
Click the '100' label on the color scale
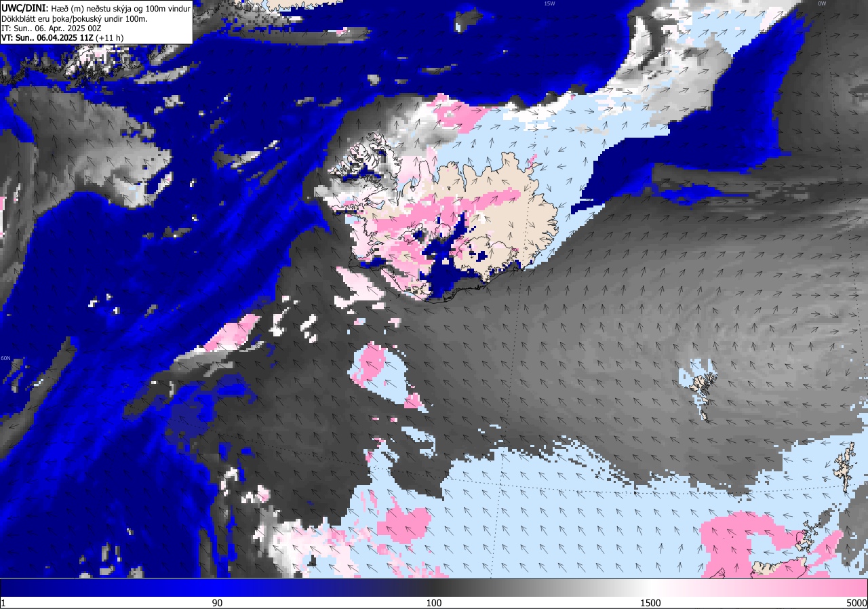pos(434,603)
